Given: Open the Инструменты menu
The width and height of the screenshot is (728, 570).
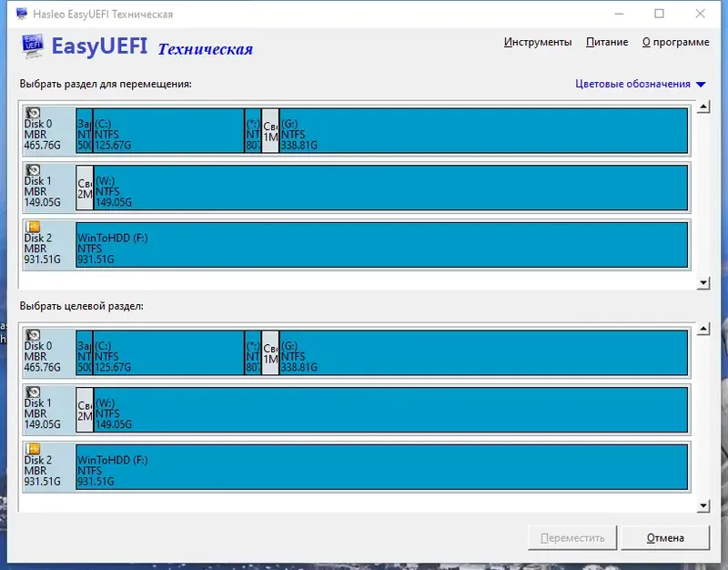Looking at the screenshot, I should click(x=538, y=42).
